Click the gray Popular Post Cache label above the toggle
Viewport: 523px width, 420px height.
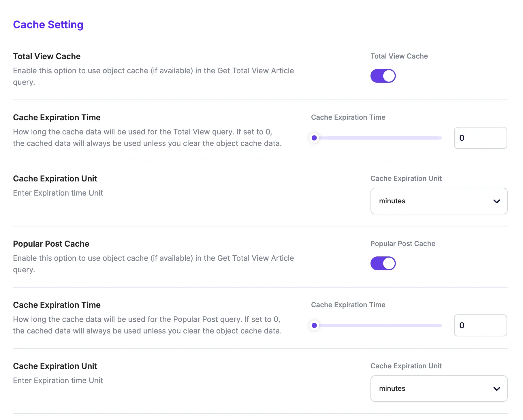click(403, 244)
